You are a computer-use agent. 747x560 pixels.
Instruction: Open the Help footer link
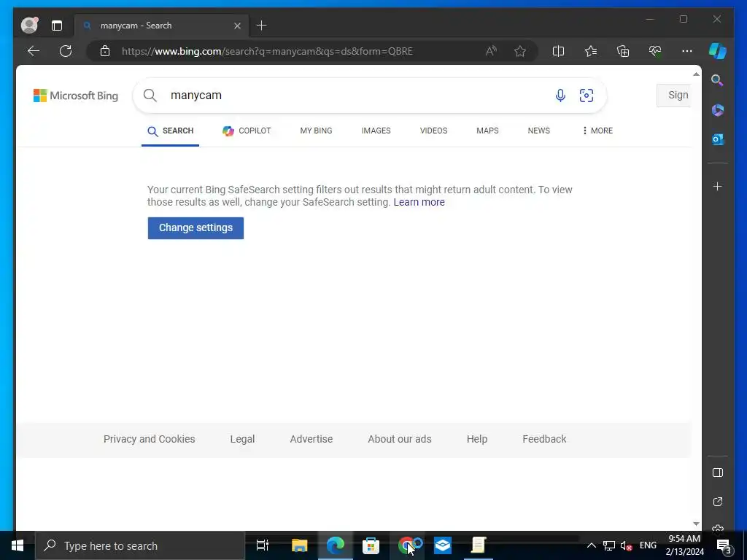(477, 439)
